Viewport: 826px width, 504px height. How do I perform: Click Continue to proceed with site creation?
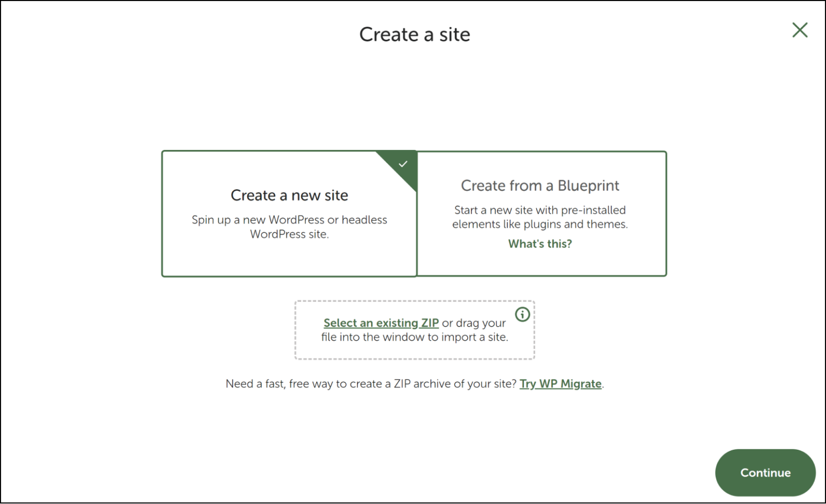pos(765,473)
